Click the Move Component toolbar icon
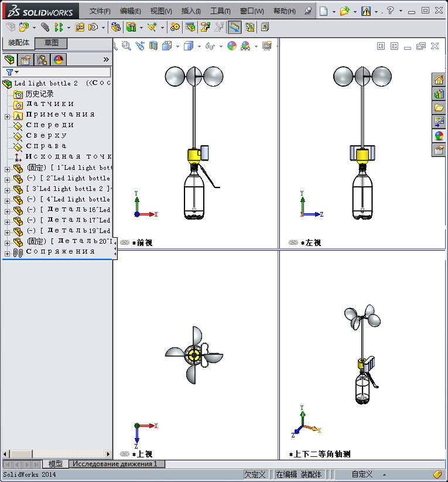 coord(93,27)
